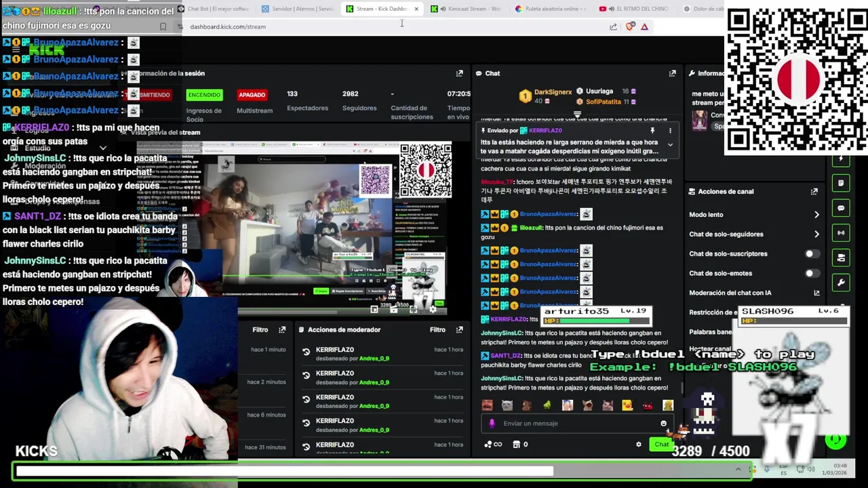Click the Mozuku_TF username in chat
The width and height of the screenshot is (868, 488).
[497, 182]
